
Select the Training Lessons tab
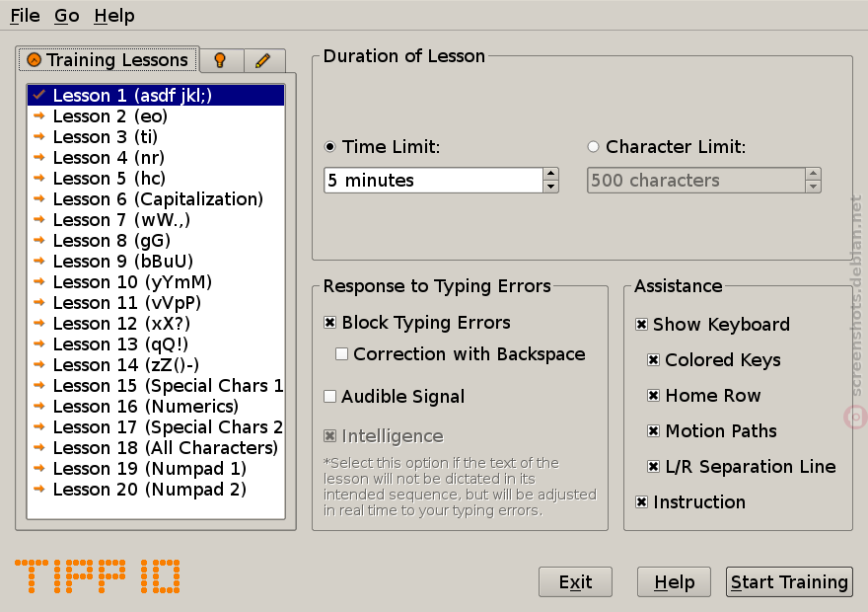[108, 60]
